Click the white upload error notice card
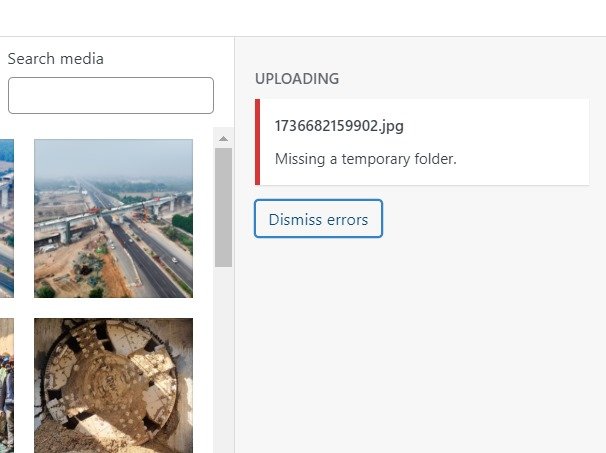 point(422,142)
